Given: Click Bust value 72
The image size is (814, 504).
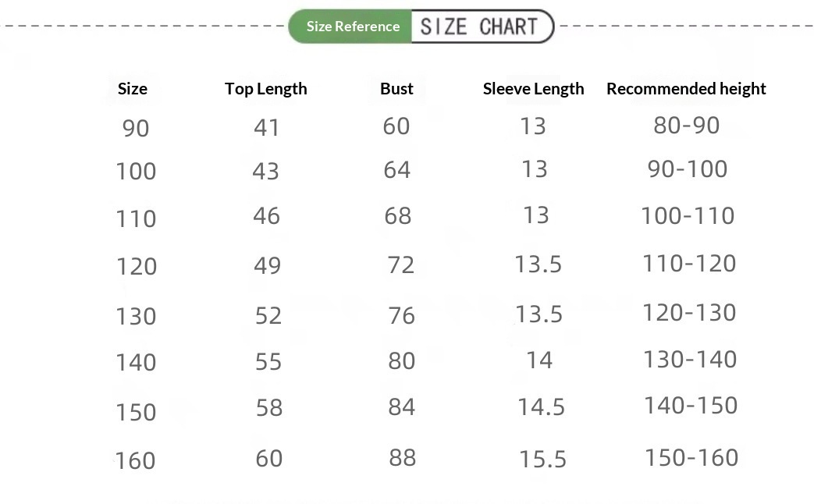Looking at the screenshot, I should (x=401, y=265).
